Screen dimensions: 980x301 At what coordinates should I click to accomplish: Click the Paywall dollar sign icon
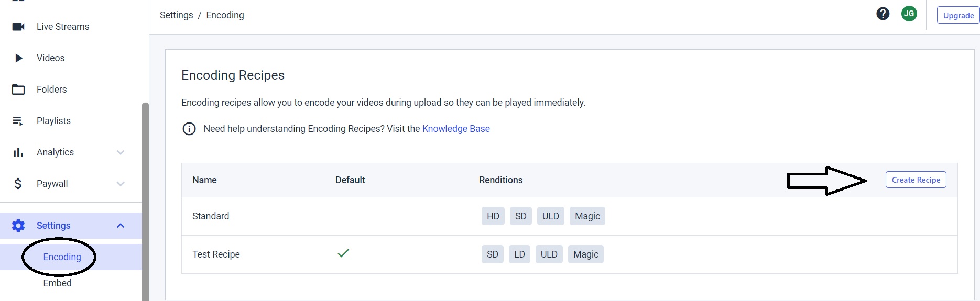pos(18,184)
